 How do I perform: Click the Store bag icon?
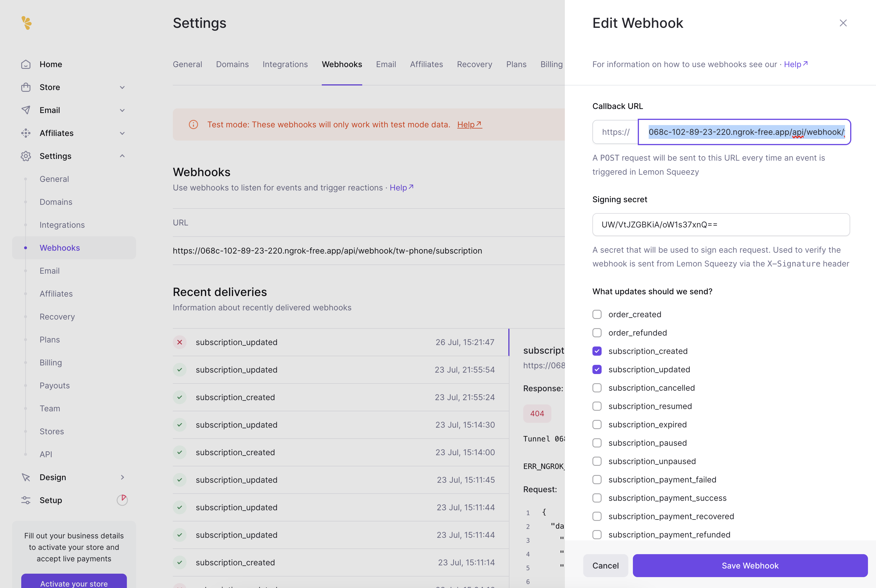[26, 87]
